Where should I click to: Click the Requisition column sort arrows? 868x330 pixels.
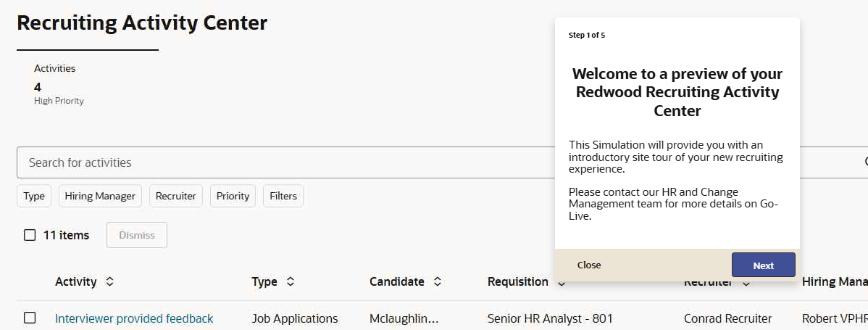[562, 282]
